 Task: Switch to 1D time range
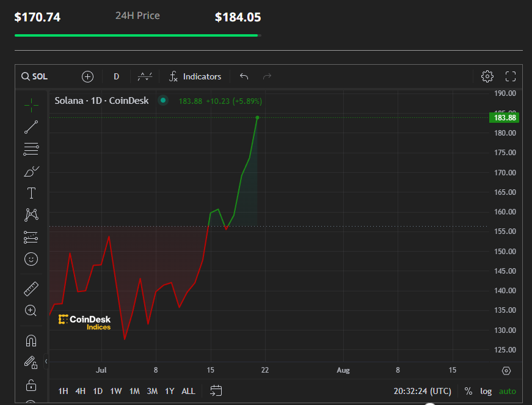98,391
